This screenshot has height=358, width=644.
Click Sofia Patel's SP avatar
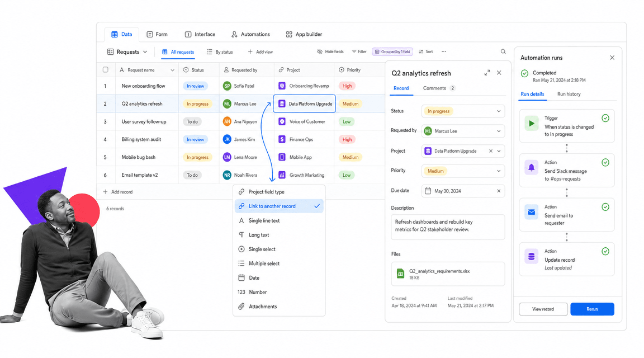227,86
